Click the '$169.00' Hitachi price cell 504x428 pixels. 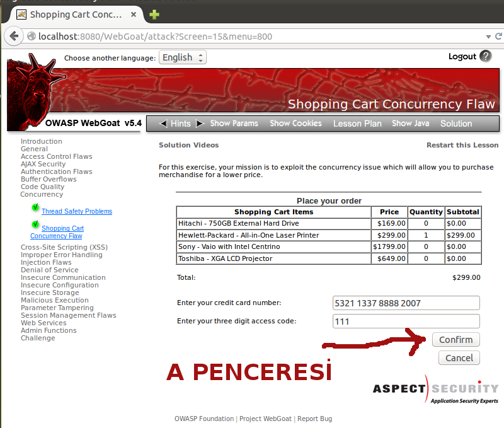pos(389,223)
